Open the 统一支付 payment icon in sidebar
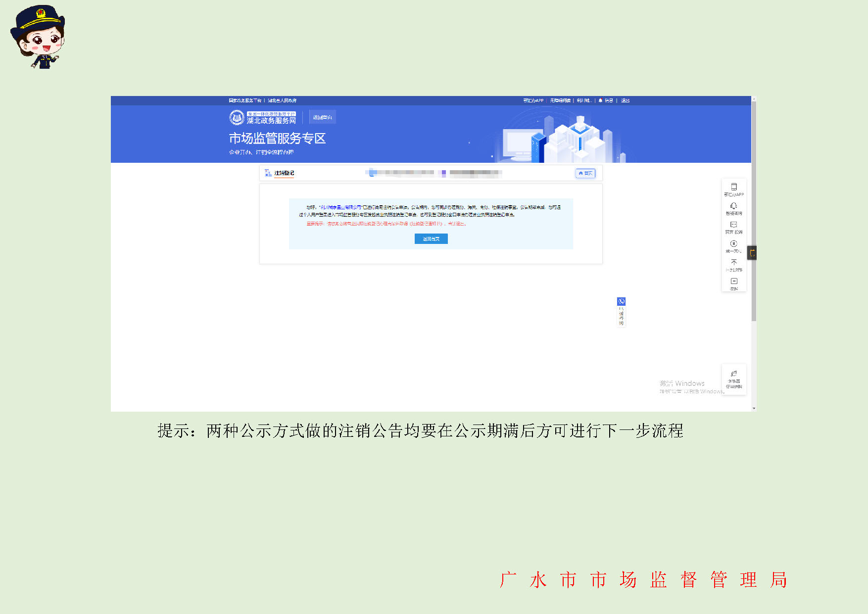 point(734,243)
